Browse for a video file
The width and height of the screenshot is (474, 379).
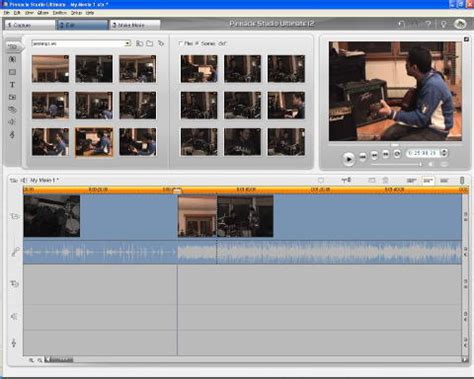pos(140,43)
